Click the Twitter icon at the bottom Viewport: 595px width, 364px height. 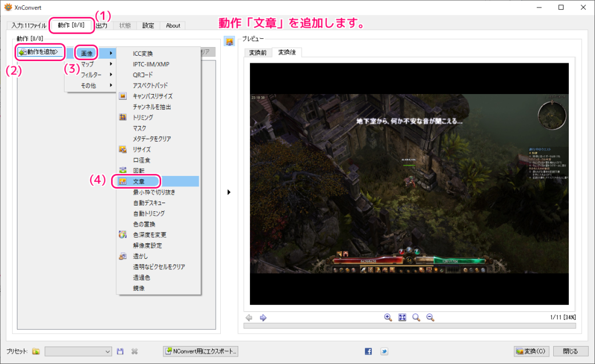point(384,351)
